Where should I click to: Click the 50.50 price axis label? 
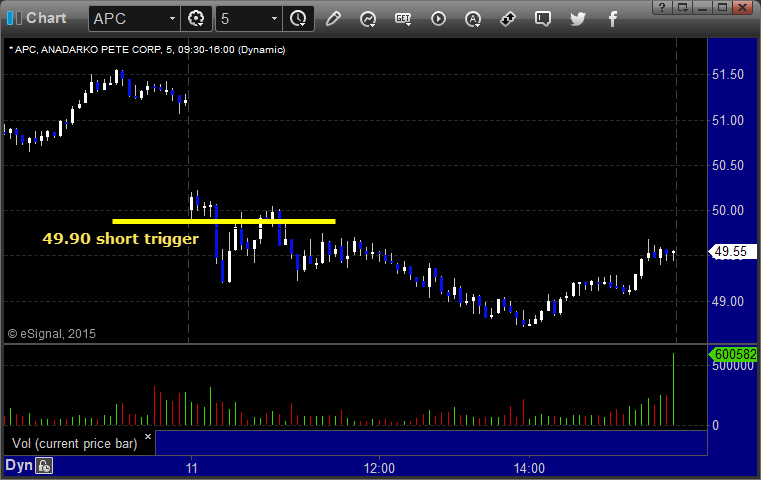point(728,166)
